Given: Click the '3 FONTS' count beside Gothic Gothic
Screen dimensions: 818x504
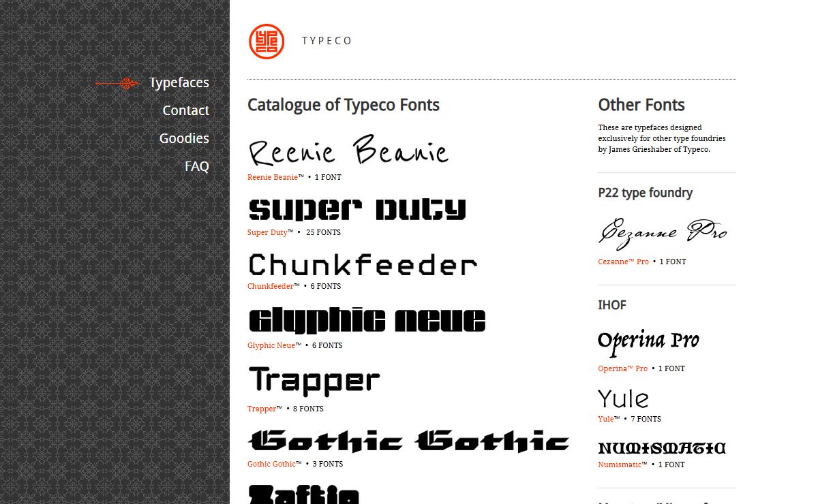Looking at the screenshot, I should pyautogui.click(x=328, y=464).
